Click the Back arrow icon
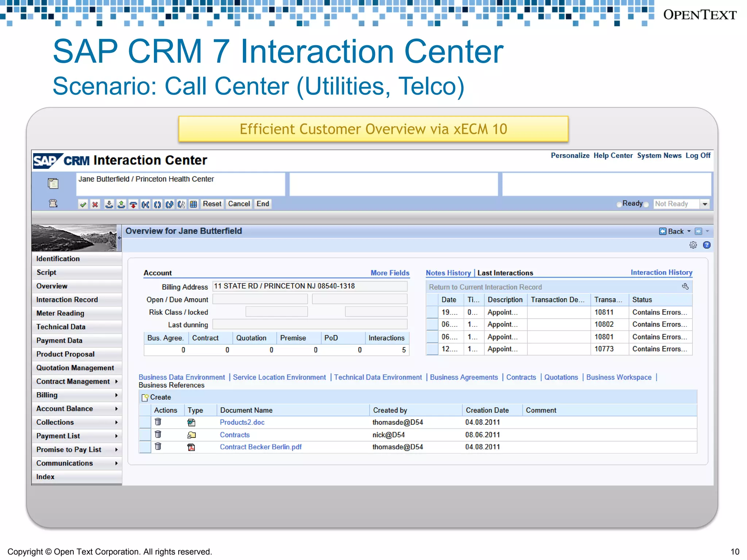This screenshot has height=560, width=747. tap(663, 231)
